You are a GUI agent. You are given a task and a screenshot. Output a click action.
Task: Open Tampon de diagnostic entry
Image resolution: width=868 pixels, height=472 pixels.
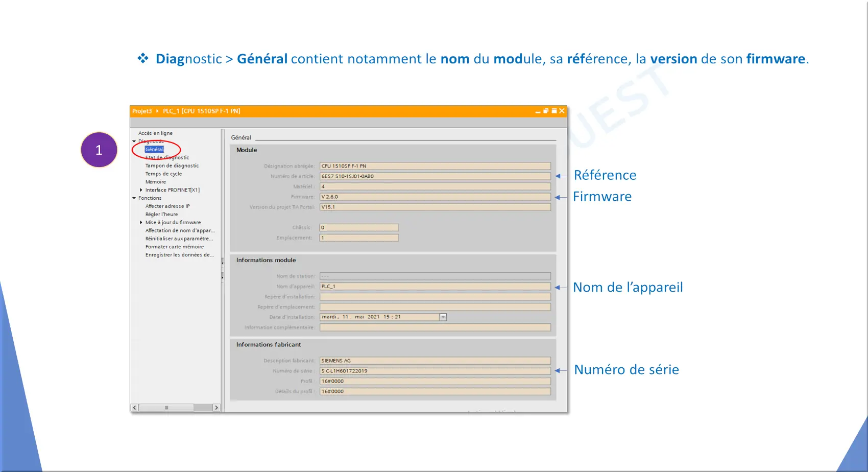172,166
